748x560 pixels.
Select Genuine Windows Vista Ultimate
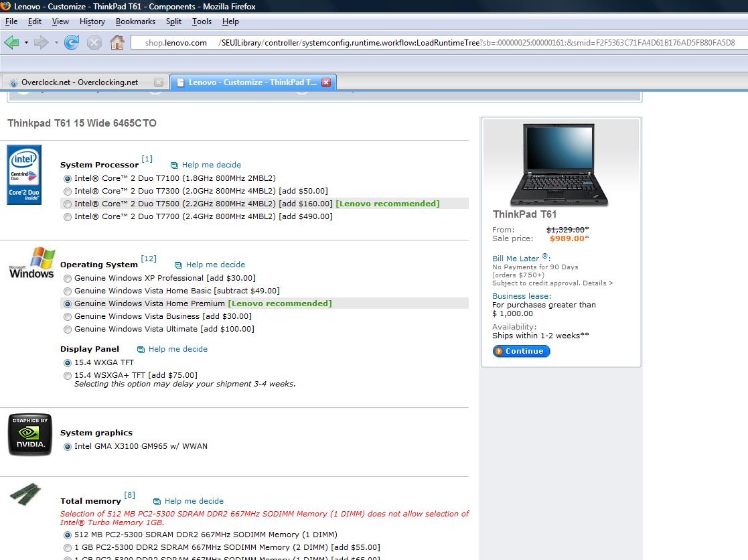click(x=67, y=330)
